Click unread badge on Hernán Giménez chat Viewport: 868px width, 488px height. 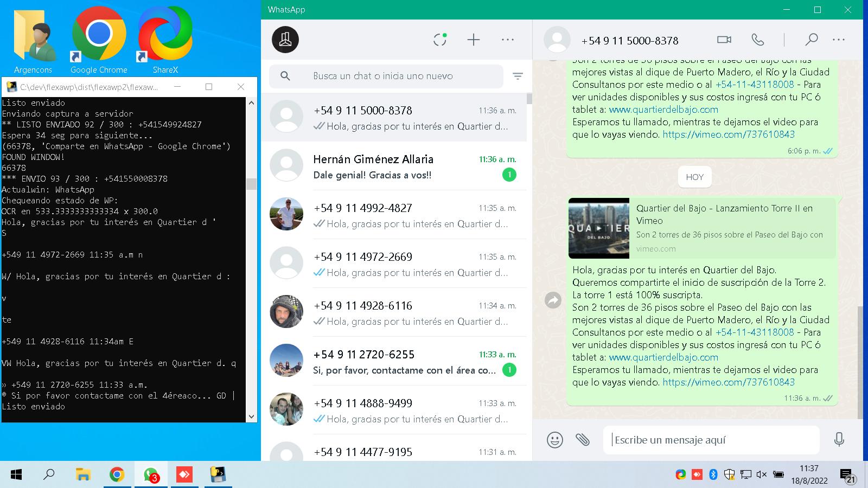tap(509, 175)
